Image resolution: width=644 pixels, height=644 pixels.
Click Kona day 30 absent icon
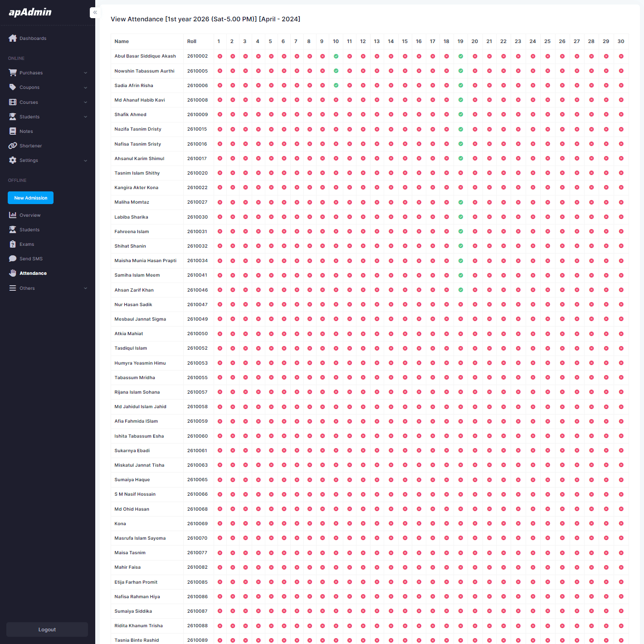(621, 523)
